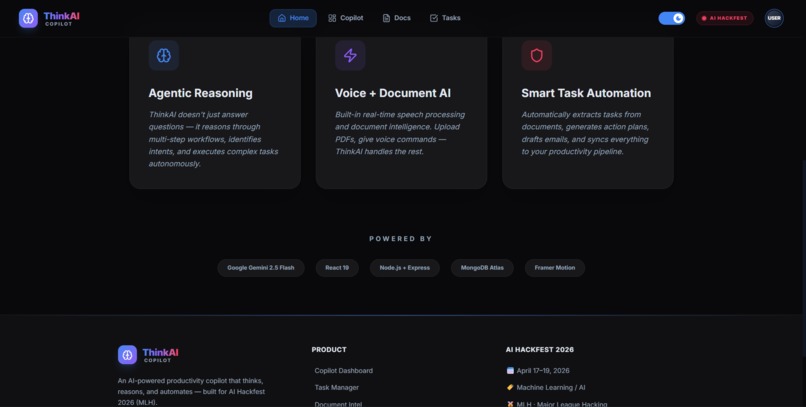Toggle the dark mode switch

(x=671, y=18)
